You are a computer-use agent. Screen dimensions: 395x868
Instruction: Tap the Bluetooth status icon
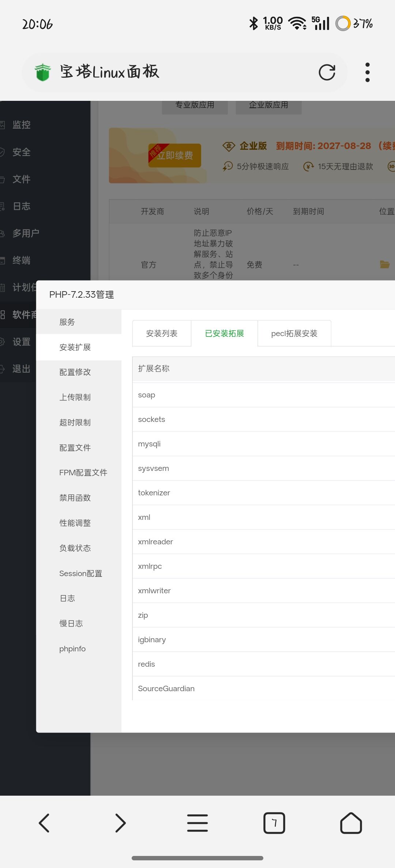pyautogui.click(x=253, y=24)
